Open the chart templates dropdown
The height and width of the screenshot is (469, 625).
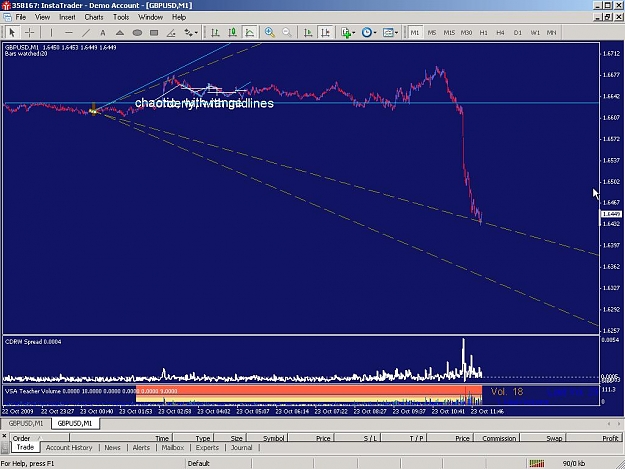pyautogui.click(x=390, y=33)
